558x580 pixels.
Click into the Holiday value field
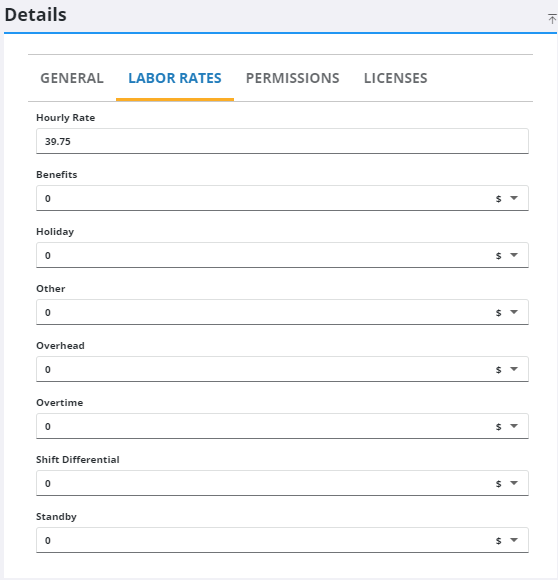click(264, 255)
